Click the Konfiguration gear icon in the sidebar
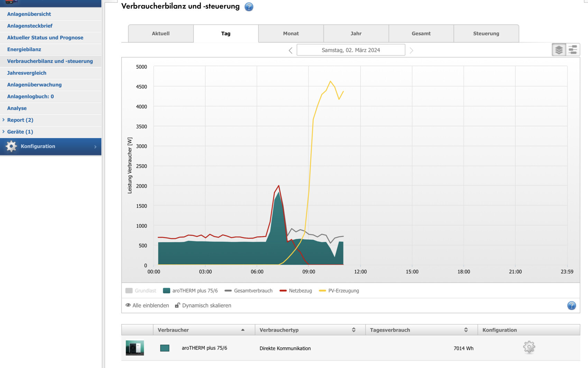Screen dimensions: 588x368 11,146
